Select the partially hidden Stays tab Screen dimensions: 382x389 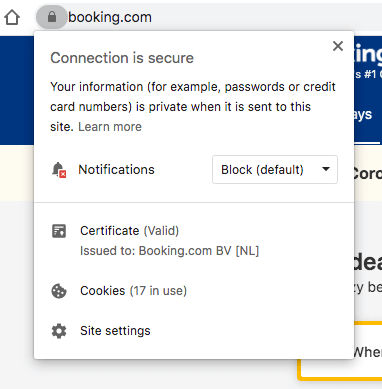[363, 115]
